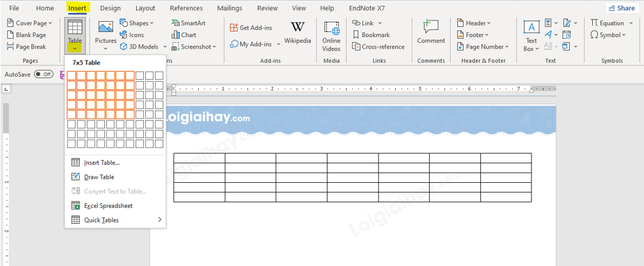Select Draw Table option
Viewport: 644px width, 266px height.
[99, 177]
